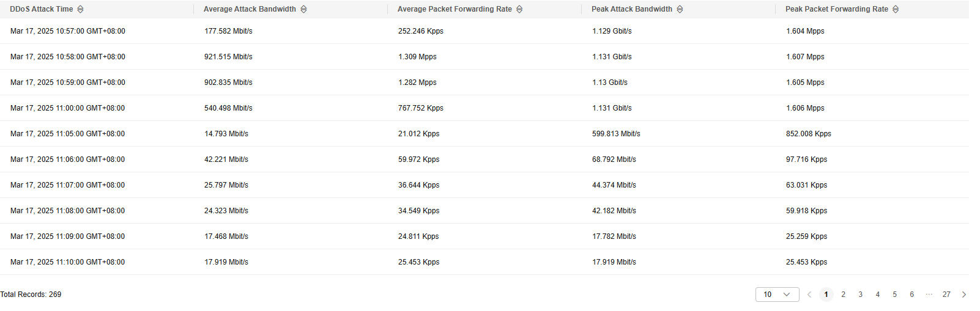Jump to last page 27
Viewport: 980px width, 311px height.
[x=946, y=295]
